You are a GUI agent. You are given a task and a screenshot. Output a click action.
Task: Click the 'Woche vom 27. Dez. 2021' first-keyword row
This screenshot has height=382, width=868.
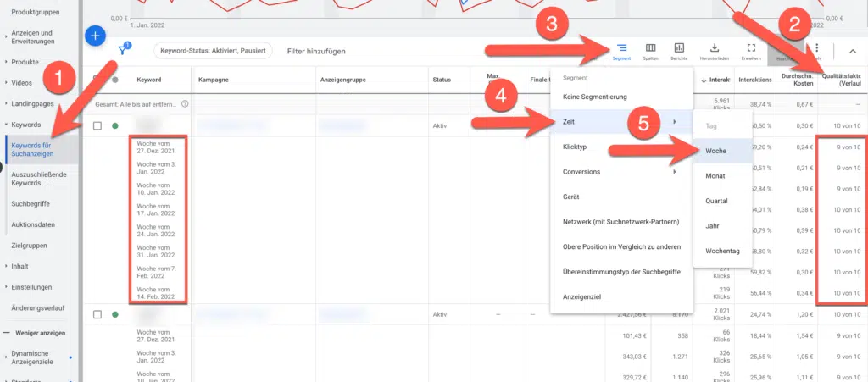(x=156, y=147)
